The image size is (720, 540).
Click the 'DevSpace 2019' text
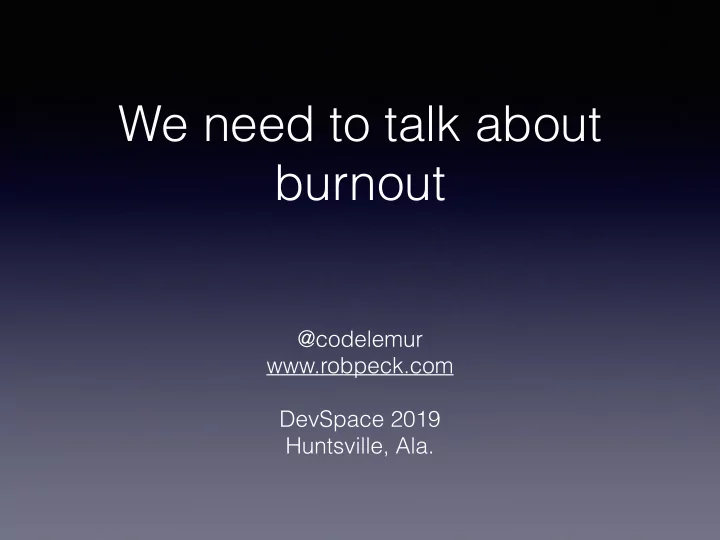[360, 419]
